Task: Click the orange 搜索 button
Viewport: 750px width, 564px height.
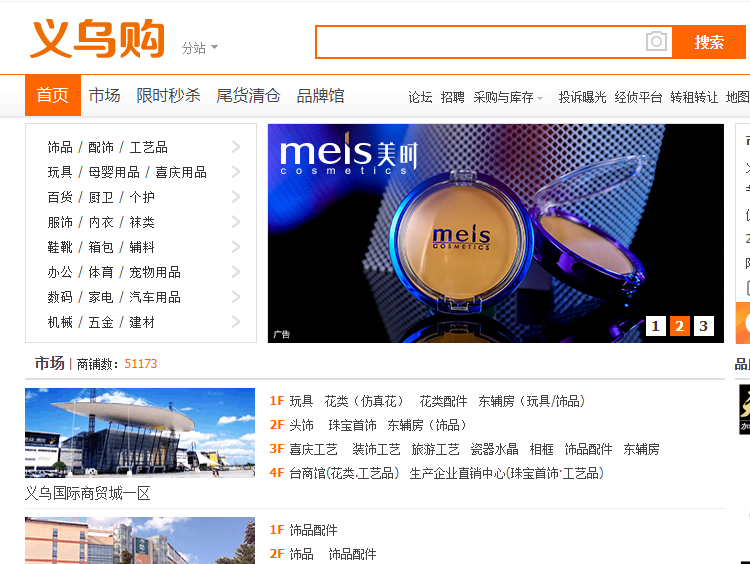Action: [x=709, y=42]
